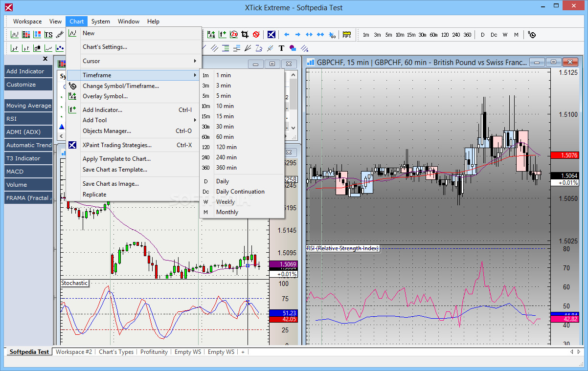Switch to Chart's Types workspace tab
Image resolution: width=588 pixels, height=371 pixels.
[116, 352]
